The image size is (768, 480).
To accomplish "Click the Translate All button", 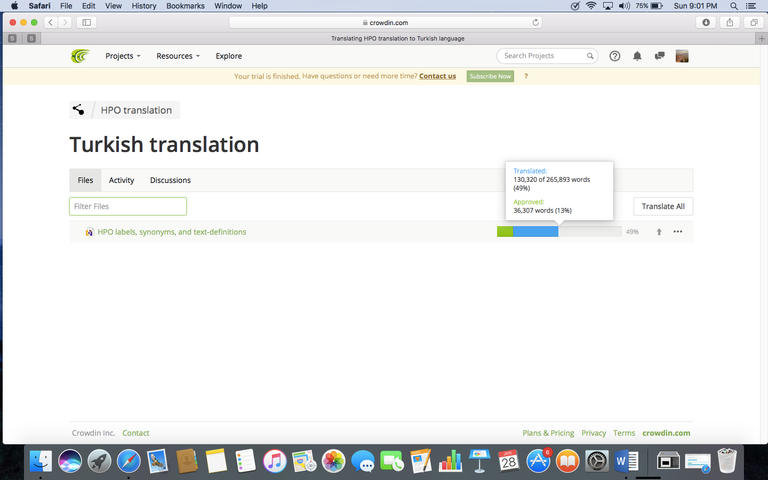I will 663,206.
